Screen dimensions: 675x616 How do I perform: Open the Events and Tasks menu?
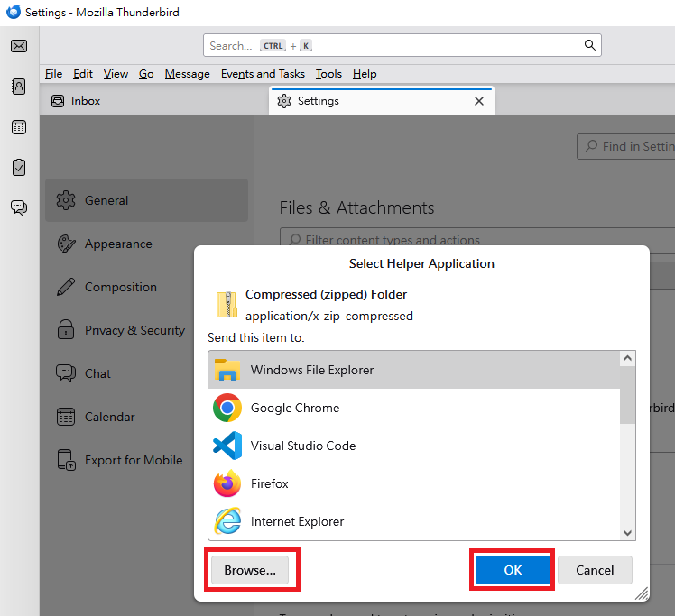point(263,74)
